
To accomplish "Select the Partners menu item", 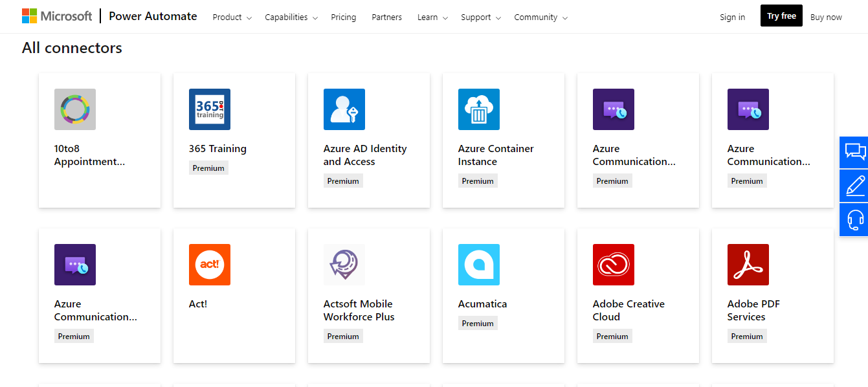I will coord(386,17).
